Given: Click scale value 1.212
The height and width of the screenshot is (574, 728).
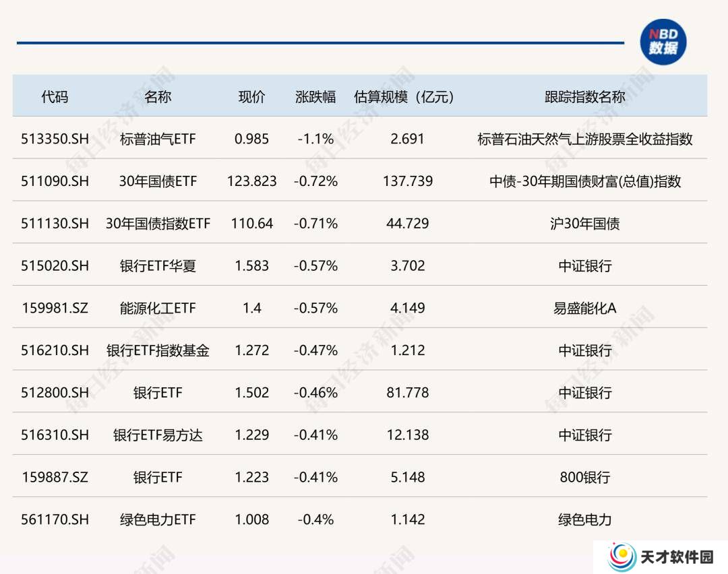Looking at the screenshot, I should tap(408, 350).
